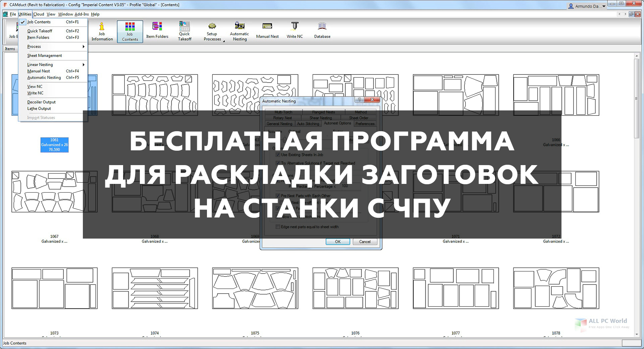Select Sheet Management menu entry
The height and width of the screenshot is (349, 644).
[54, 56]
